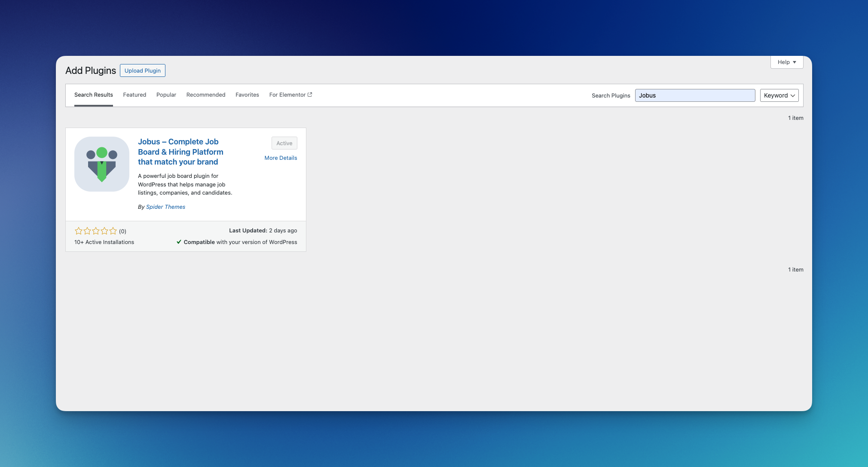This screenshot has width=868, height=467.
Task: Visit the Spider Themes author link
Action: click(165, 207)
